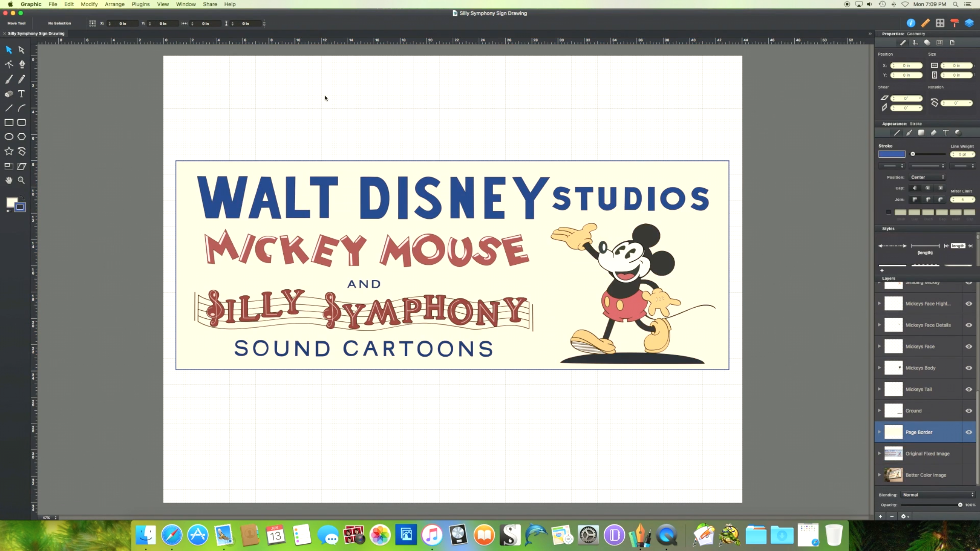Open the Blending Normal dropdown
Viewport: 980px width, 551px height.
click(938, 495)
